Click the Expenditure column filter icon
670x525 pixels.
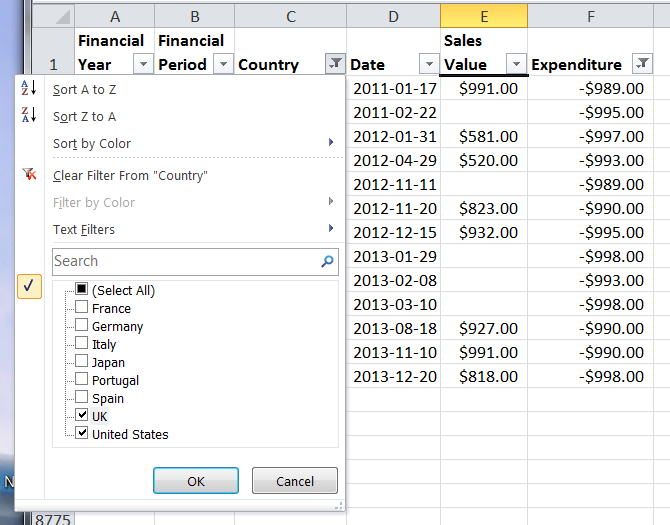[643, 64]
